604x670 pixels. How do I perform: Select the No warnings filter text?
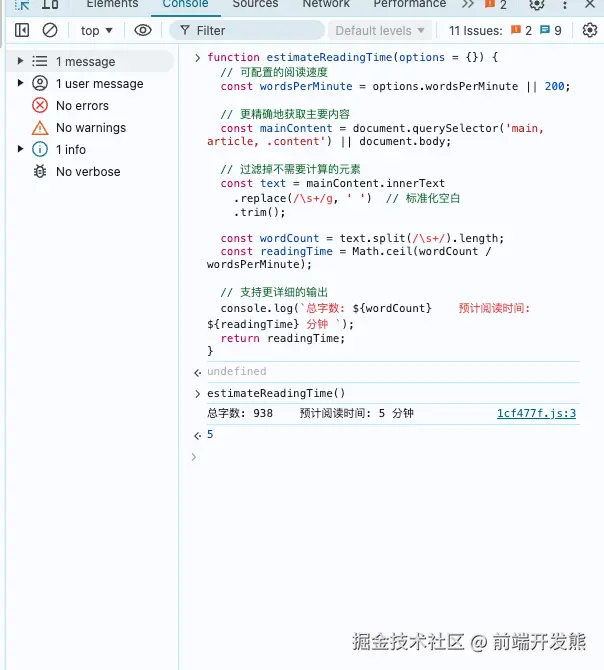click(x=91, y=128)
